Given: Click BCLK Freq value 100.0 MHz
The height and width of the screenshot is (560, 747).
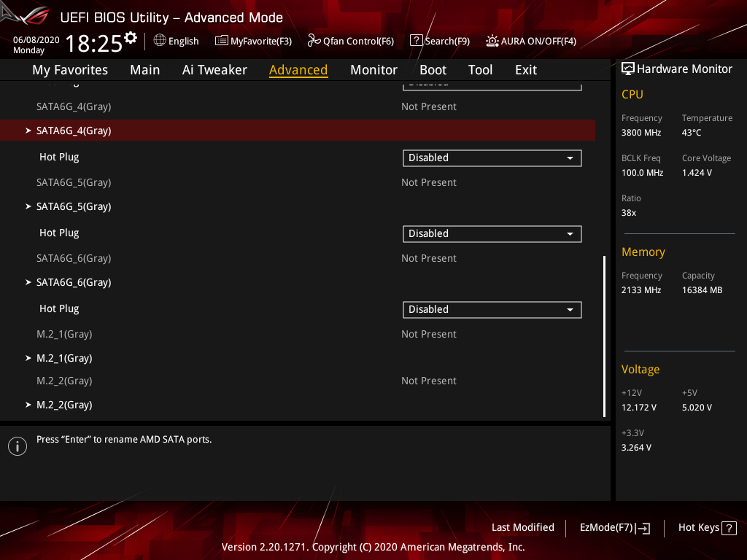Looking at the screenshot, I should (642, 172).
